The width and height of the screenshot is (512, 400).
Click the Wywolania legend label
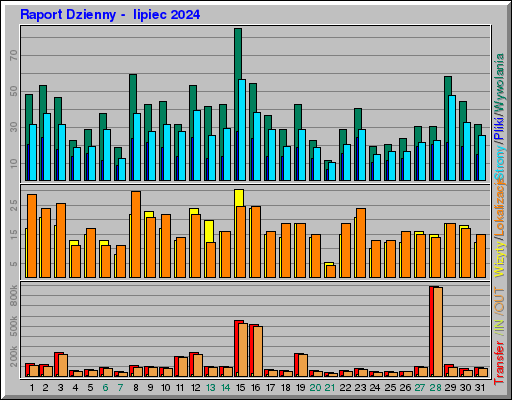500,83
